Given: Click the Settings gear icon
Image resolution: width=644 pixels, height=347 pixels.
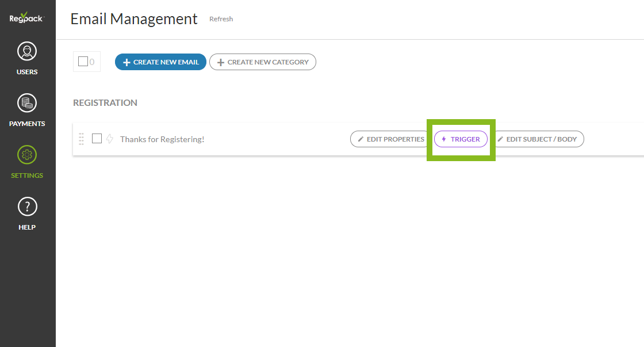Looking at the screenshot, I should pyautogui.click(x=27, y=155).
